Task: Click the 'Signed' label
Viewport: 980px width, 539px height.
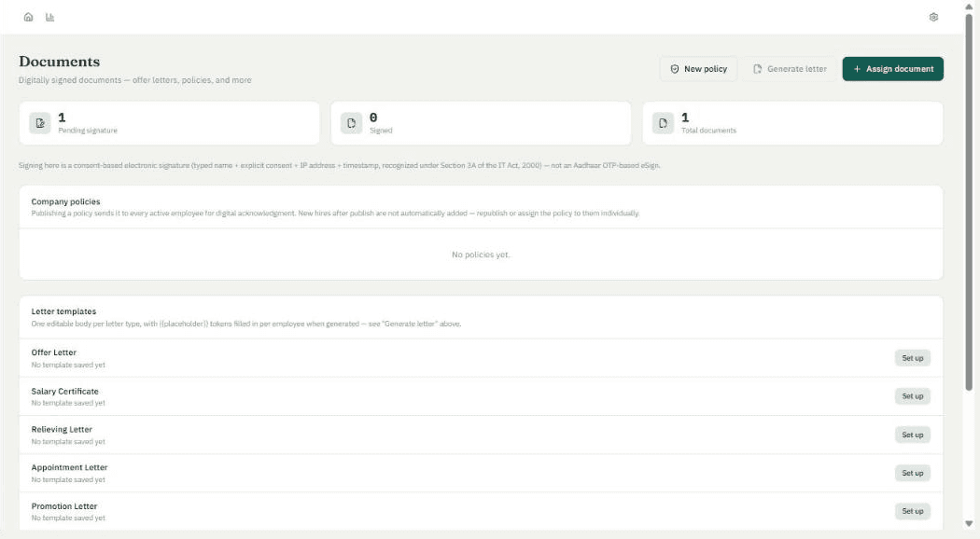Action: tap(381, 131)
